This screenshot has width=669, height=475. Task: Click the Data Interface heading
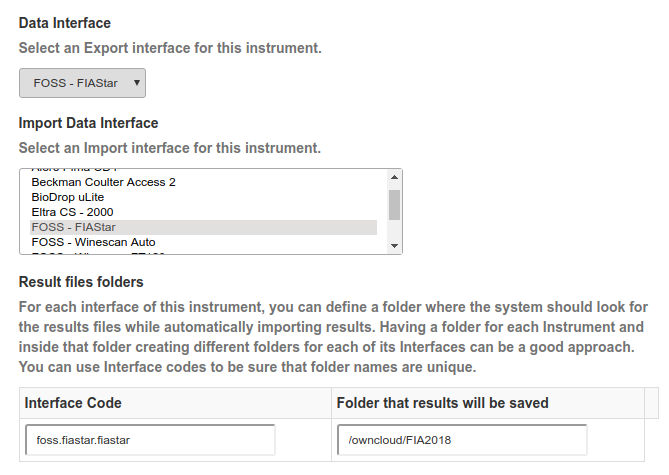point(65,23)
